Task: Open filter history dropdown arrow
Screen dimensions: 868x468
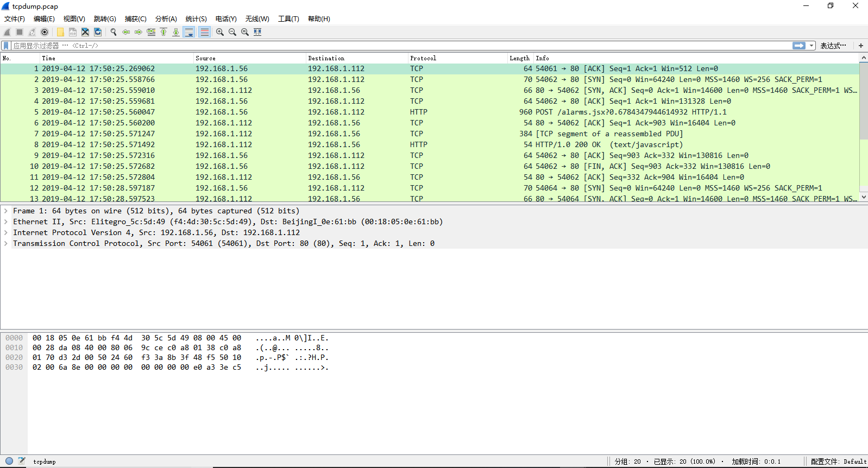Action: click(812, 46)
